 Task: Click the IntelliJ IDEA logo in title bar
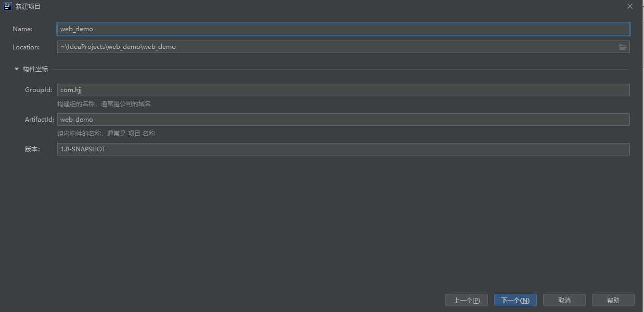tap(7, 6)
